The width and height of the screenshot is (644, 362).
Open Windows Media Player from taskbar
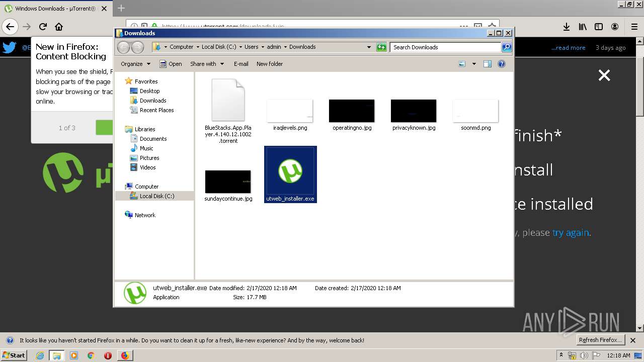pos(74,355)
